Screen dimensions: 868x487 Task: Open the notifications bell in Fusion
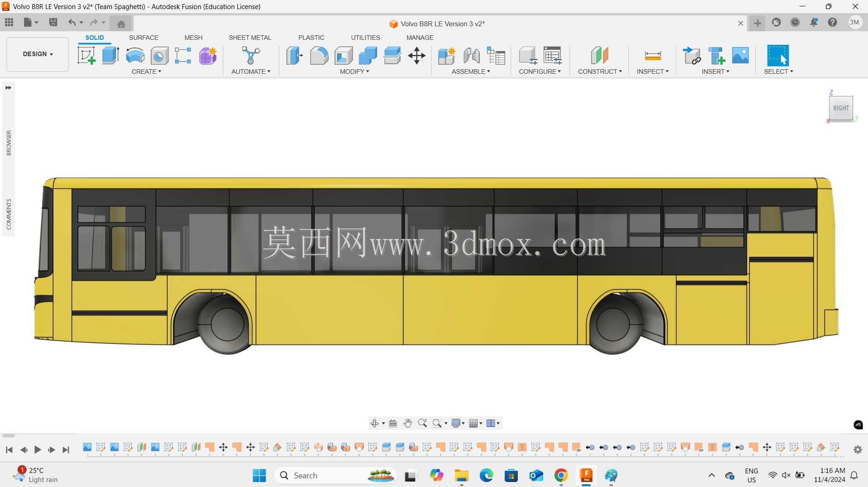(x=814, y=22)
